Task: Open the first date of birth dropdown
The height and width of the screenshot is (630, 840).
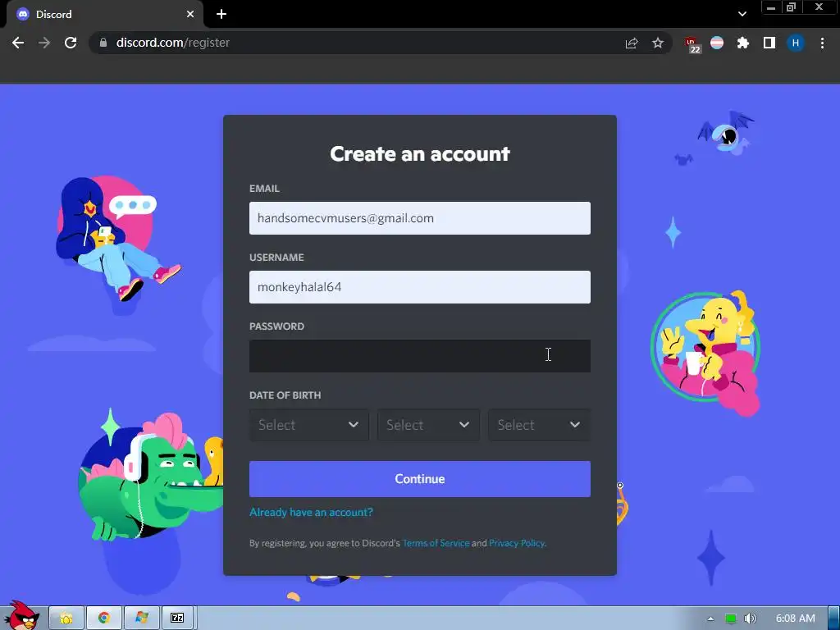Action: pos(309,425)
